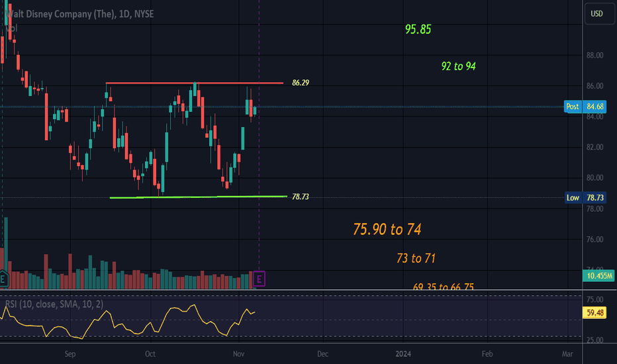Click the Nov date axis label

point(238,354)
